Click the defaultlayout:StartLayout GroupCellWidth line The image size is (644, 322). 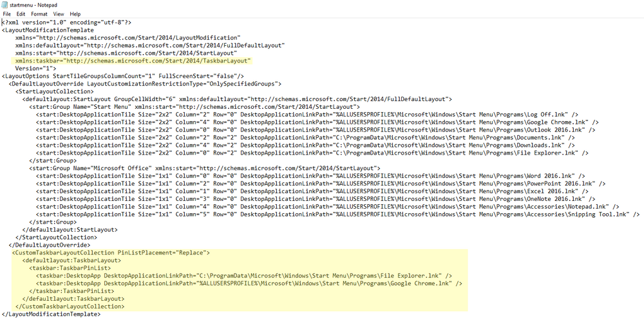237,99
